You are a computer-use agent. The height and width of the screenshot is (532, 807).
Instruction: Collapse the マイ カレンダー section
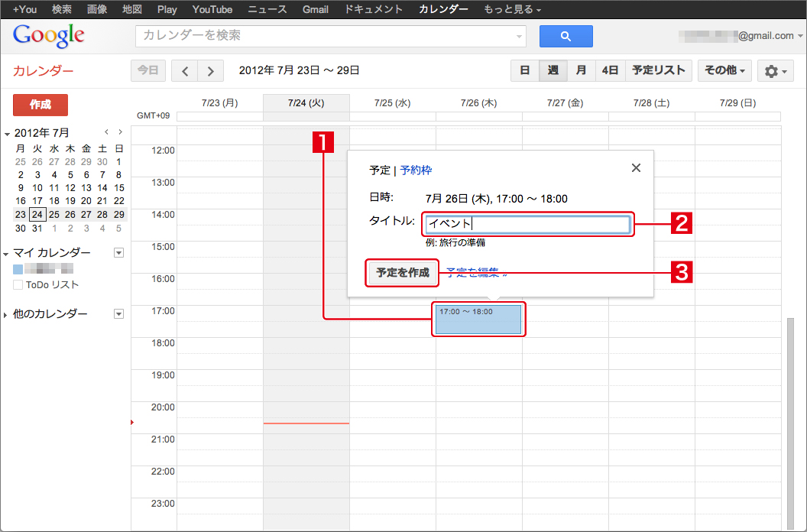tap(5, 254)
